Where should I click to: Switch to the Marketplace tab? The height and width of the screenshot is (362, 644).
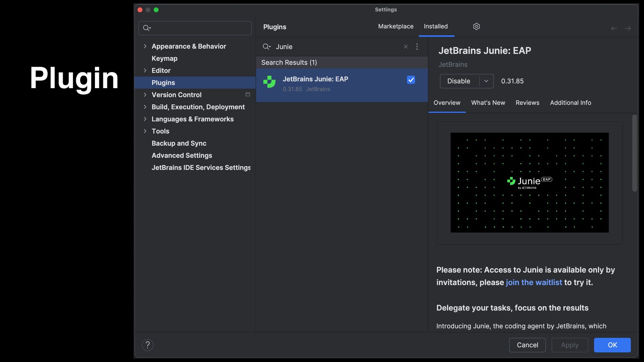tap(395, 26)
